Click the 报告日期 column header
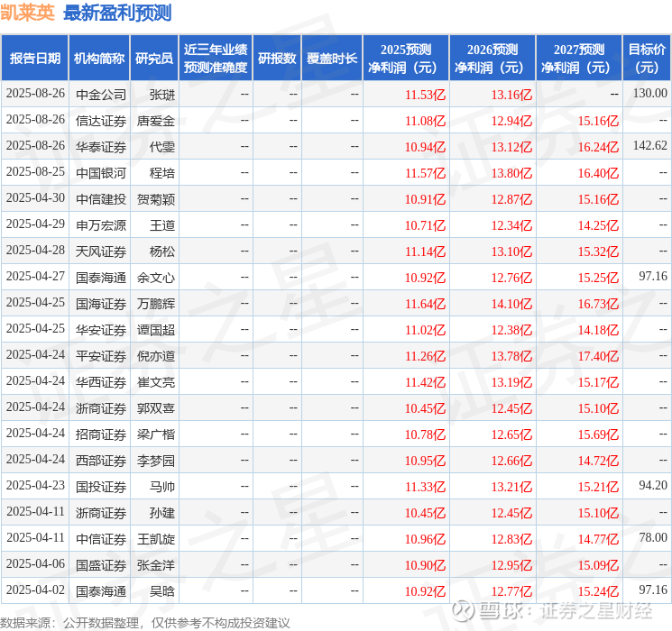 tap(34, 59)
